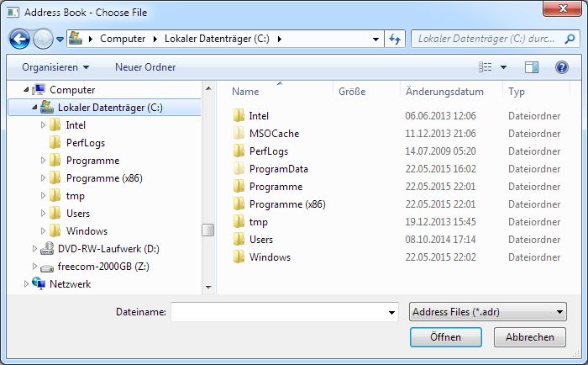Image resolution: width=588 pixels, height=365 pixels.
Task: Open the Dateiname dropdown arrow
Action: (x=391, y=312)
